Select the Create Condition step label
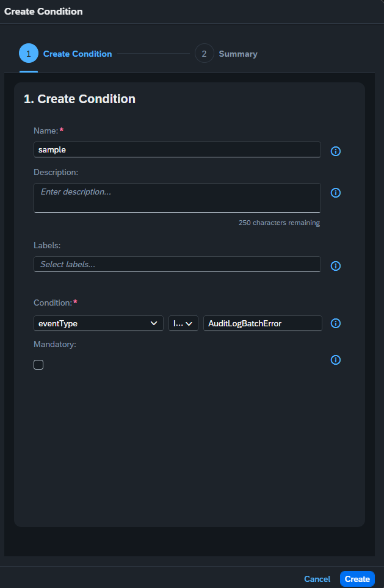Viewport: 384px width, 588px height. [78, 54]
